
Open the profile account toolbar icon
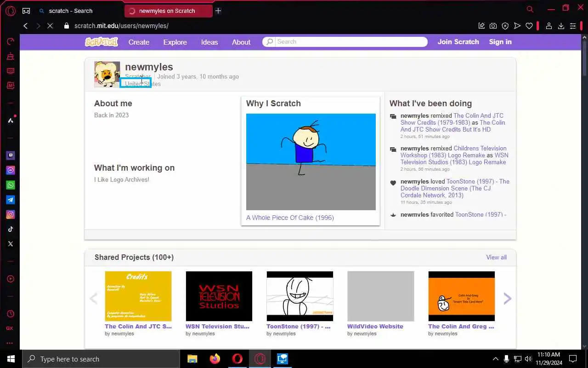click(x=548, y=26)
